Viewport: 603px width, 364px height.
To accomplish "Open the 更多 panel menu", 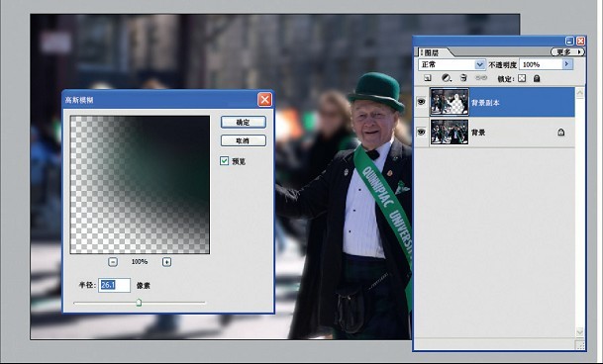I will (x=567, y=51).
